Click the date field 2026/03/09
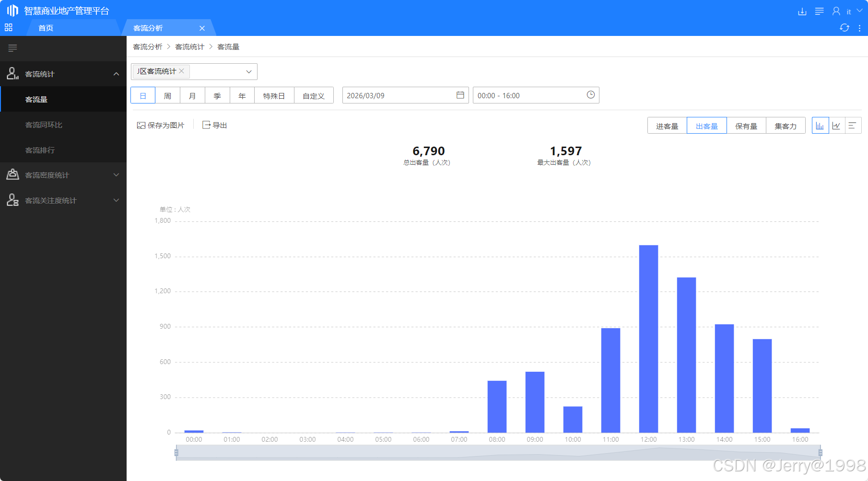The height and width of the screenshot is (481, 868). (x=405, y=95)
